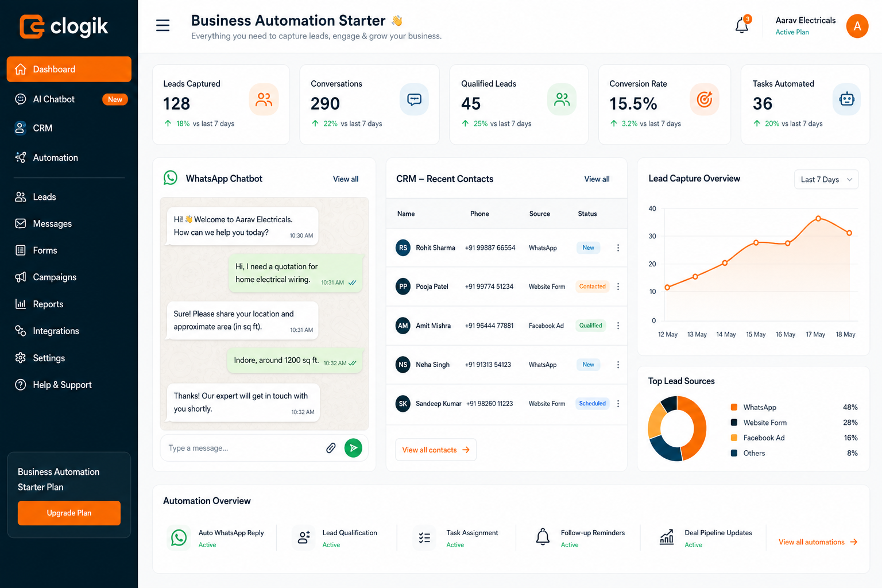Click the Conversations chat bubble icon
Image resolution: width=882 pixels, height=588 pixels.
414,100
